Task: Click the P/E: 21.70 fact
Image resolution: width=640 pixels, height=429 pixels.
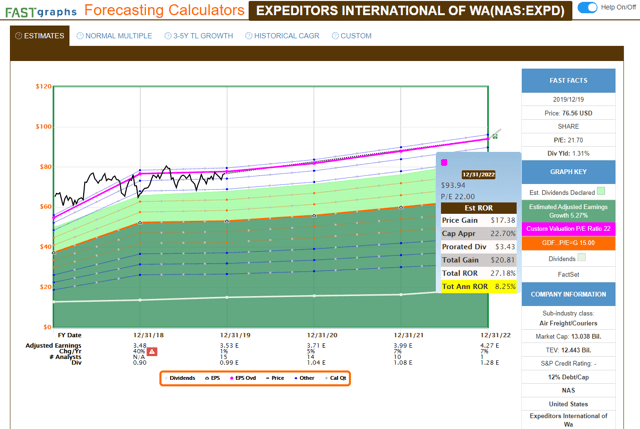Action: [568, 140]
